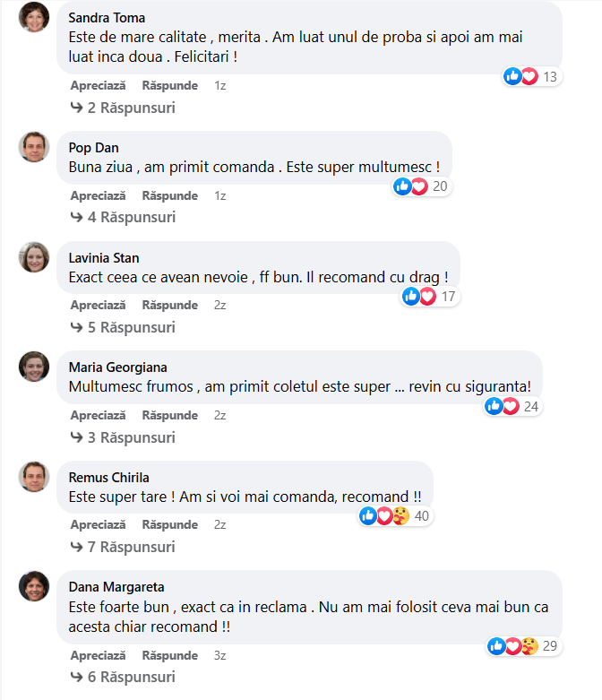Click Sandra Toma's profile picture
602x700 pixels.
coord(34,17)
